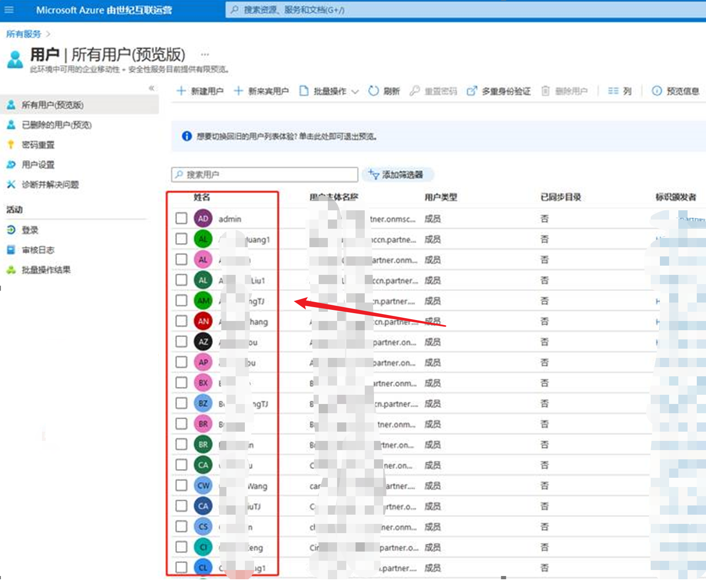Select the checkbox beside AN avatar user
Screen dimensions: 706x588
(x=181, y=321)
